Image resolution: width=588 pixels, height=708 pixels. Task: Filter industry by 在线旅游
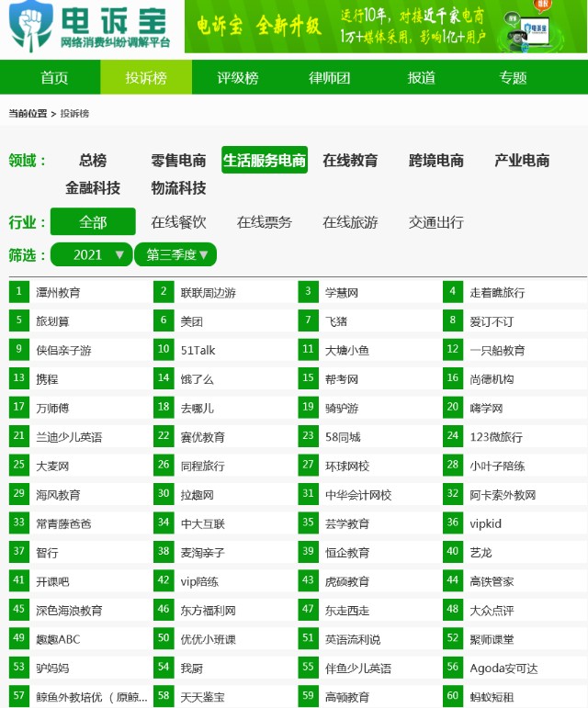pos(350,222)
